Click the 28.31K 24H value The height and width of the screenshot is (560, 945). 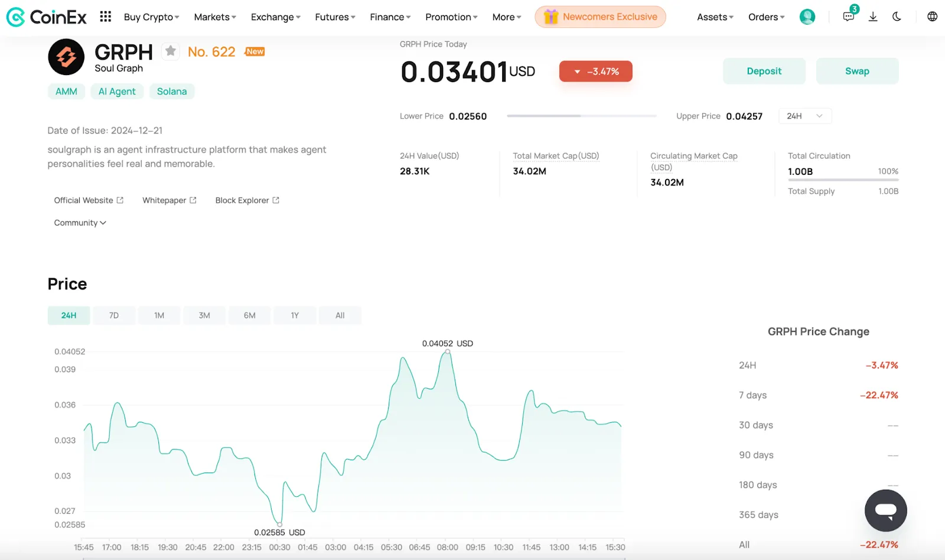415,171
